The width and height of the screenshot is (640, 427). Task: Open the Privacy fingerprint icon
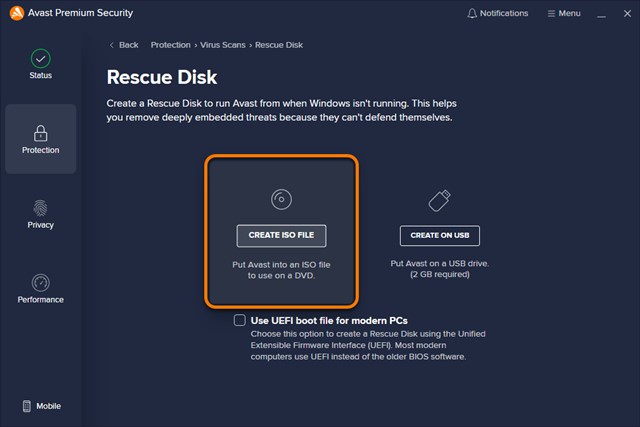[x=40, y=208]
